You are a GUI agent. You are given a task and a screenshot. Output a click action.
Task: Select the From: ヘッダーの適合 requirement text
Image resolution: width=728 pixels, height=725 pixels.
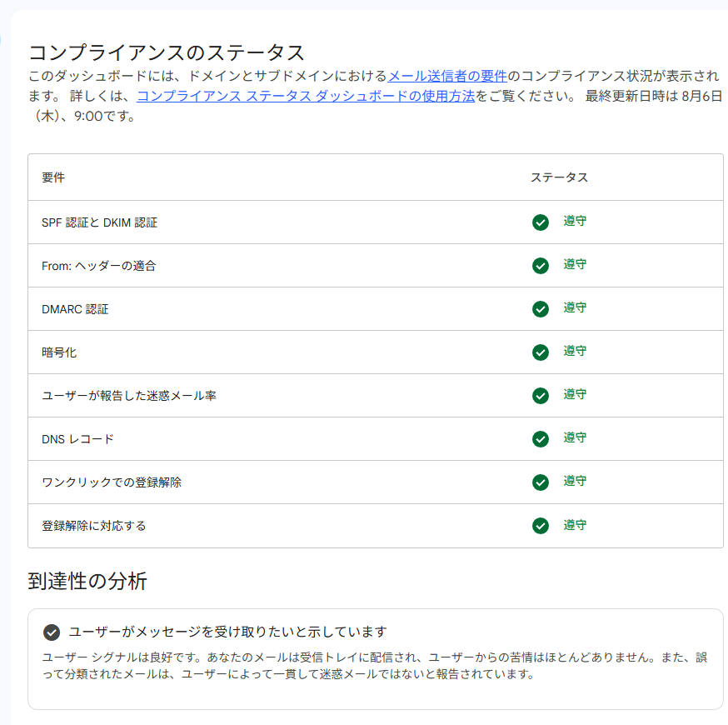[99, 266]
